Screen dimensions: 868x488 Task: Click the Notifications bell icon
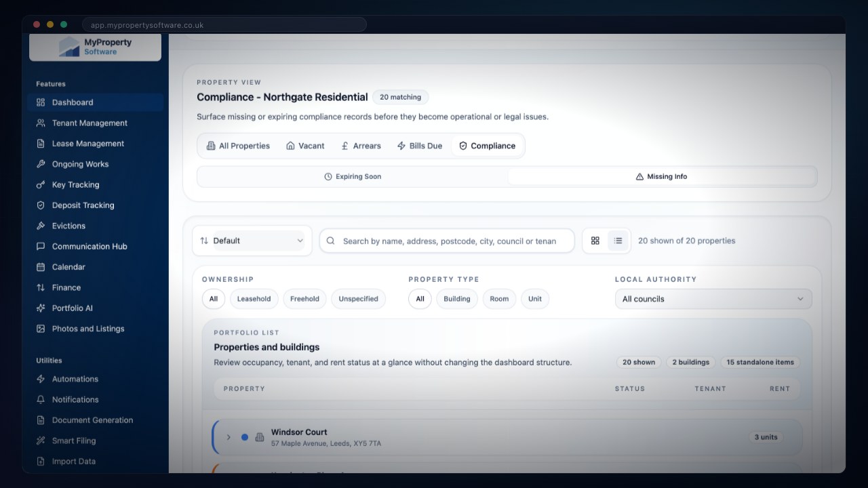point(41,399)
